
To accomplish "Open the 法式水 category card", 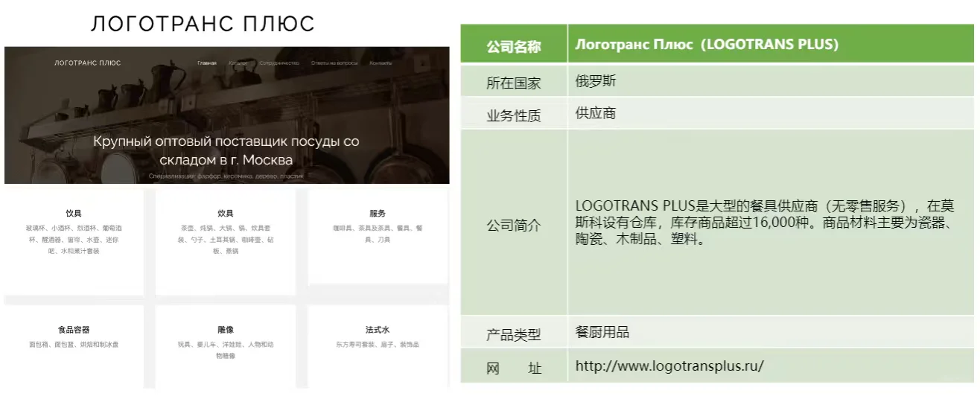I will click(378, 346).
